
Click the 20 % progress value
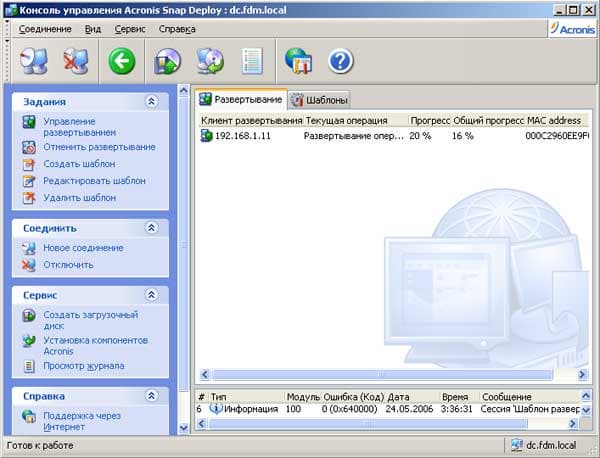(420, 136)
